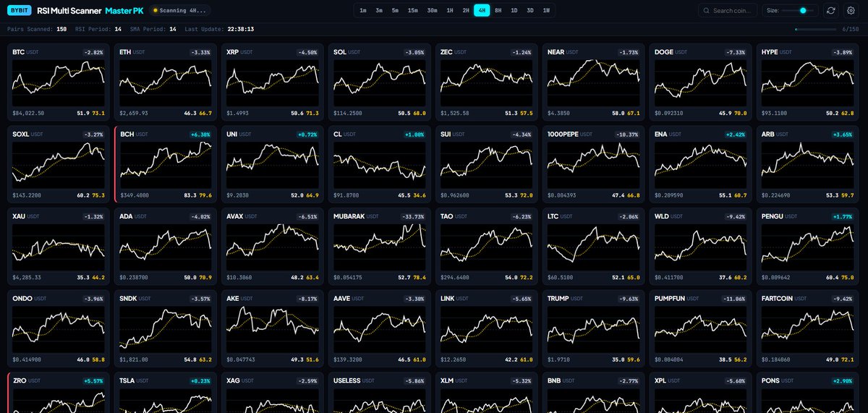Open the ENA chart card
868x413 pixels.
700,164
